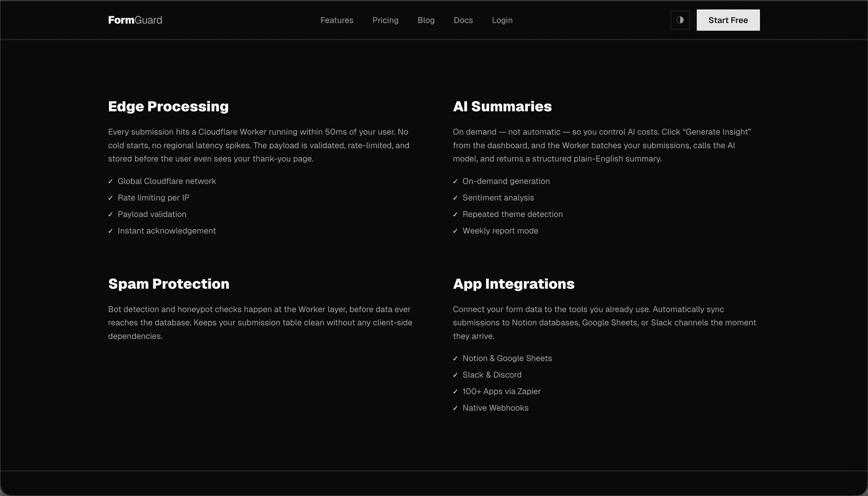This screenshot has height=496, width=868.
Task: Click the FormGuard logo
Action: point(135,20)
